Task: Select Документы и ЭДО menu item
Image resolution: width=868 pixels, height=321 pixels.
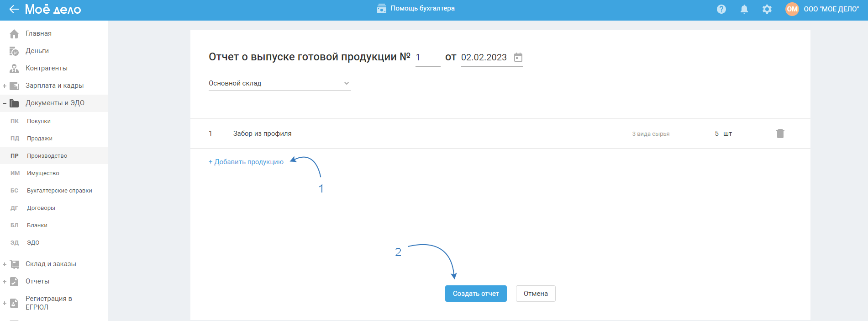Action: click(x=55, y=103)
